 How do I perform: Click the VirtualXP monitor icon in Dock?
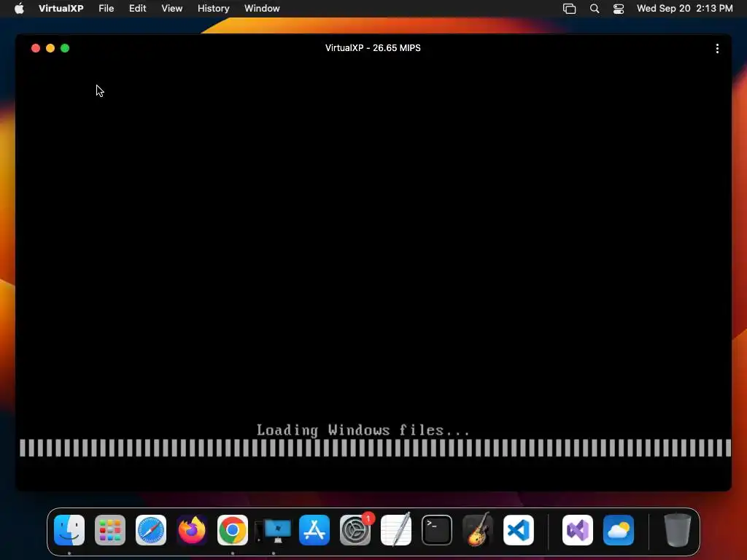(x=274, y=531)
